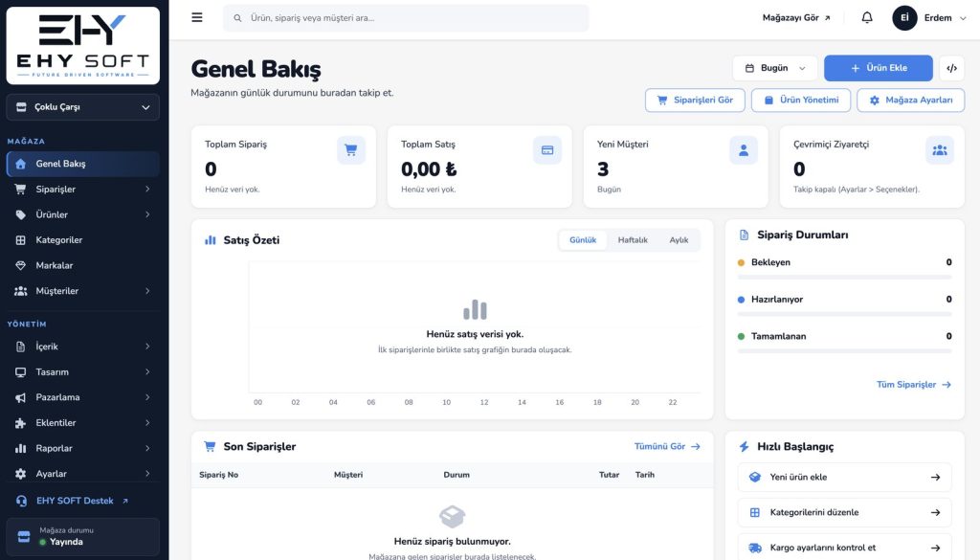Select Genel Bakış in the sidebar
980x560 pixels.
[83, 164]
